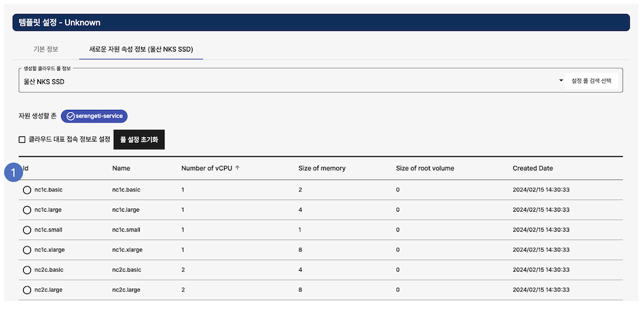Sort by Size of memory column header
This screenshot has height=314, width=644.
click(321, 169)
